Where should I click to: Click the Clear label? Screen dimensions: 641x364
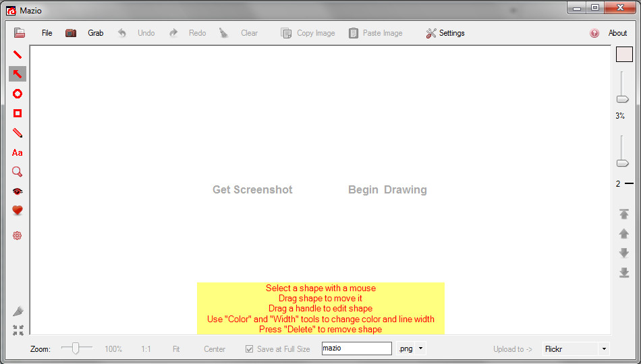249,33
